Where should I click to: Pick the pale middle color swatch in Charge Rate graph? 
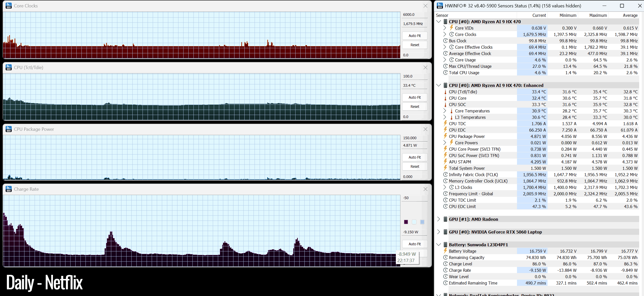[x=414, y=222]
